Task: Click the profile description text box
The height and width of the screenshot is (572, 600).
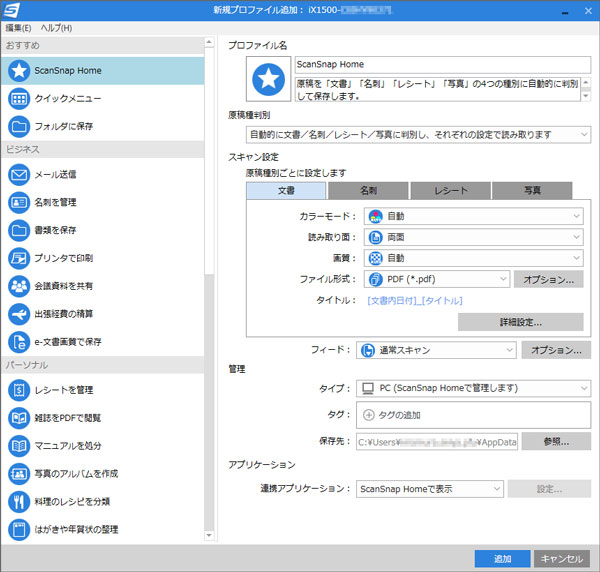Action: point(438,90)
